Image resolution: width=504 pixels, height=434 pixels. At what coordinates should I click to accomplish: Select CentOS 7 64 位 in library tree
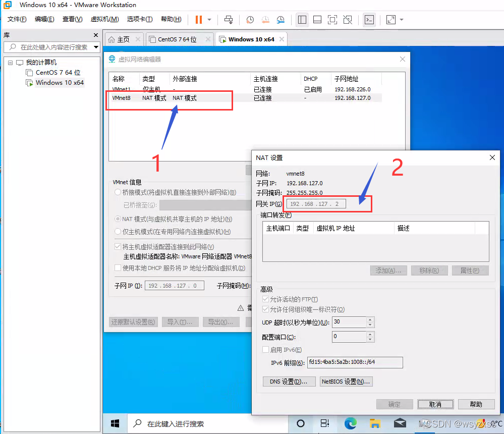[58, 73]
